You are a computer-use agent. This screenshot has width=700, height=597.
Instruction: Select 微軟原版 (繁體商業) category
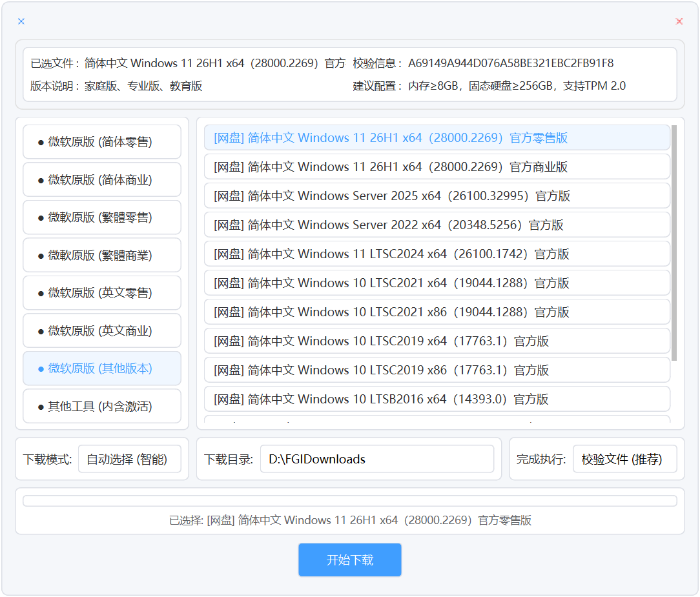coord(102,255)
